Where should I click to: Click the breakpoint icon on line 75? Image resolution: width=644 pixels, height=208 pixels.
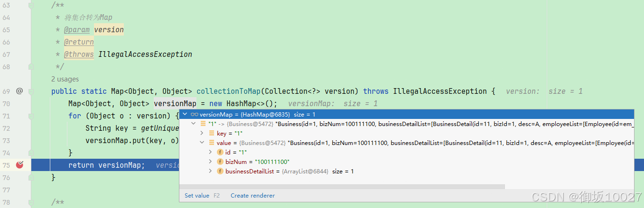click(19, 165)
